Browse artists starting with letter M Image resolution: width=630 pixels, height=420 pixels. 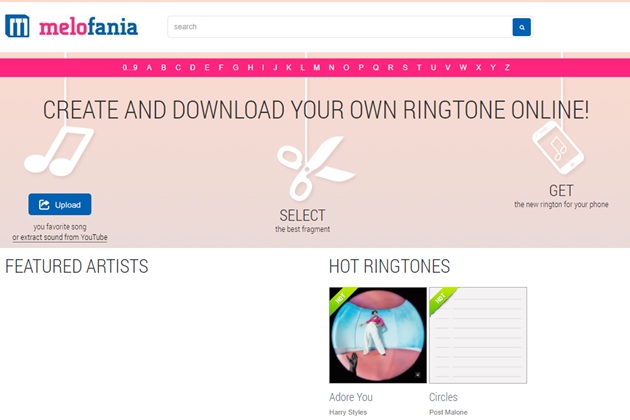click(317, 67)
